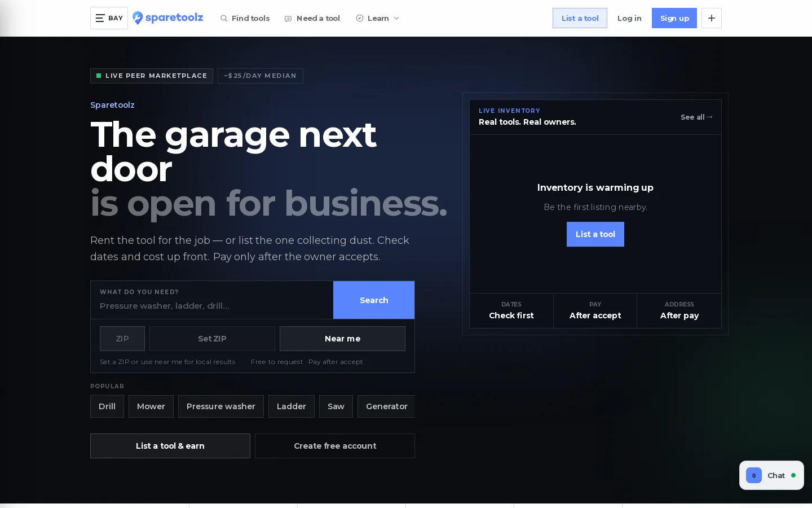The height and width of the screenshot is (508, 812).
Task: Click the Sign up button
Action: click(x=674, y=18)
